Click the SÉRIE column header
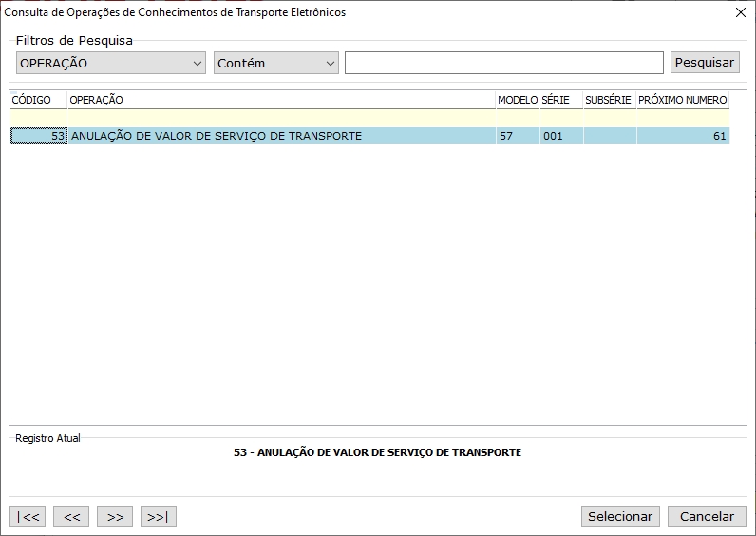 pos(561,100)
